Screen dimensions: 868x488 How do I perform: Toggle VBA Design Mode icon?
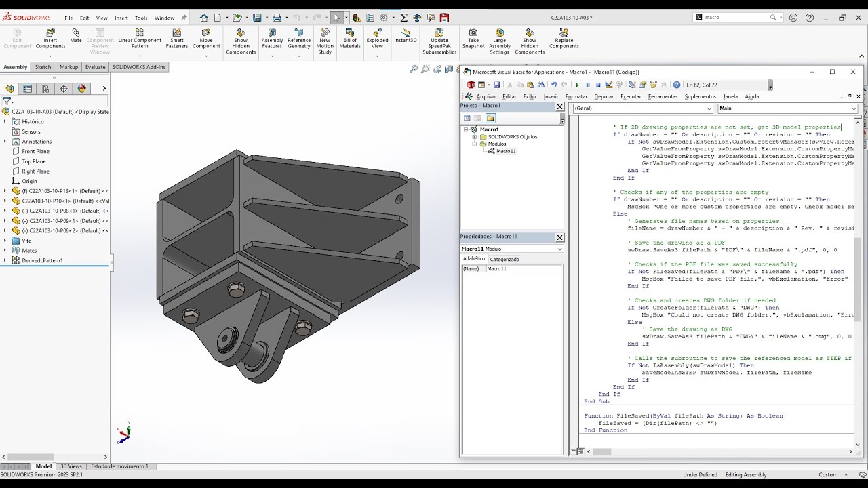click(609, 85)
